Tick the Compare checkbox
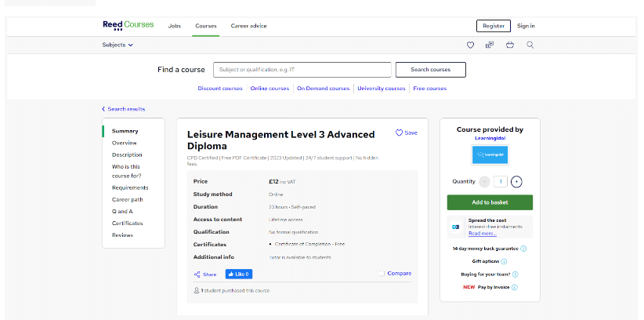This screenshot has width=644, height=320. pos(382,274)
